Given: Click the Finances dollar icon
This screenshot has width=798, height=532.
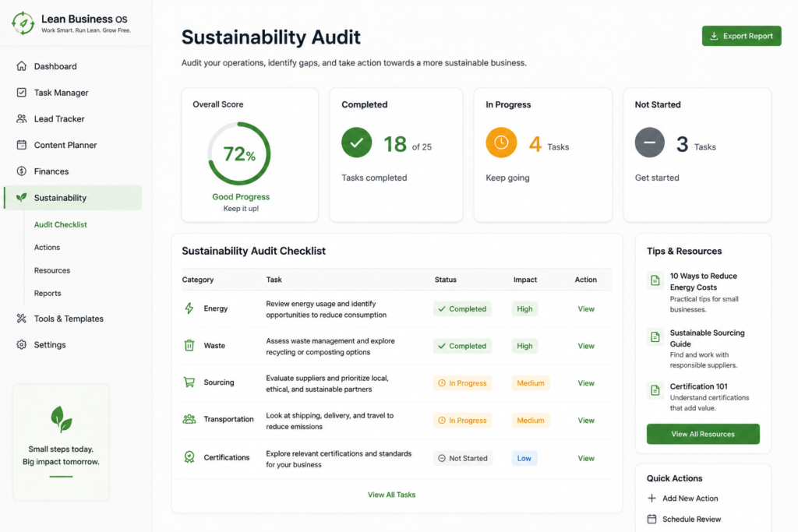Looking at the screenshot, I should tap(21, 171).
